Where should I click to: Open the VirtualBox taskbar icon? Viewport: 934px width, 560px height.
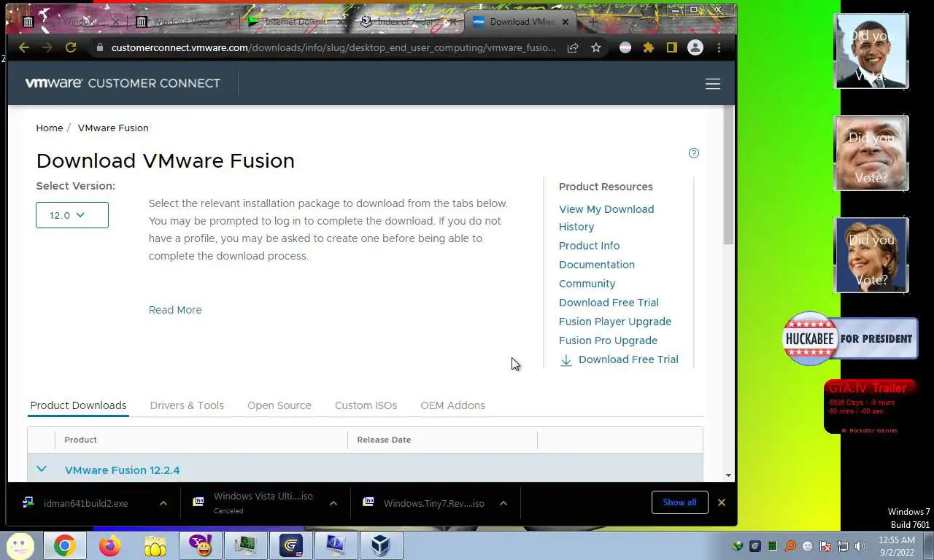381,545
